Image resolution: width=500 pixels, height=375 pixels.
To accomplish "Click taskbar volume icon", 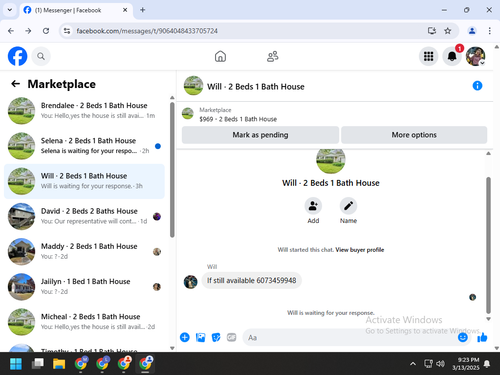I will pos(440,364).
